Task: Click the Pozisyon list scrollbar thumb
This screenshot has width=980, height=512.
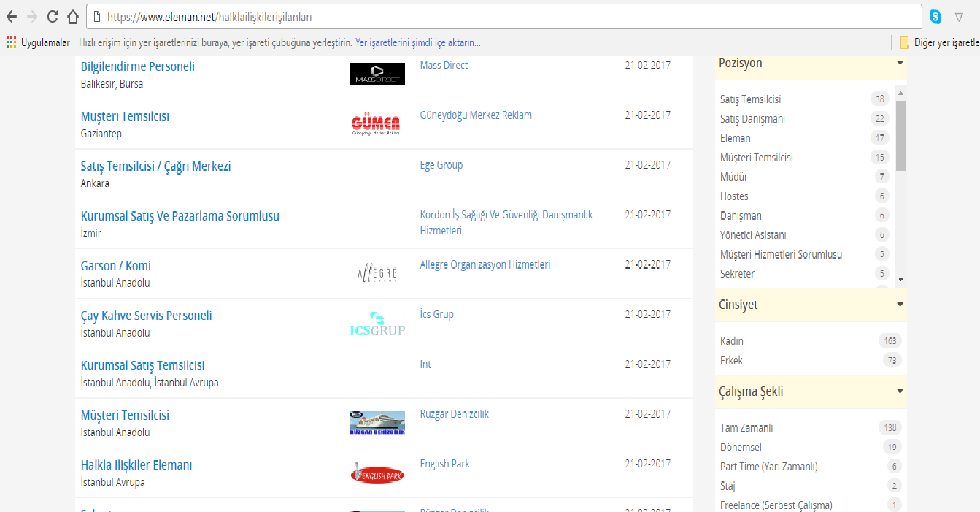Action: point(901,135)
